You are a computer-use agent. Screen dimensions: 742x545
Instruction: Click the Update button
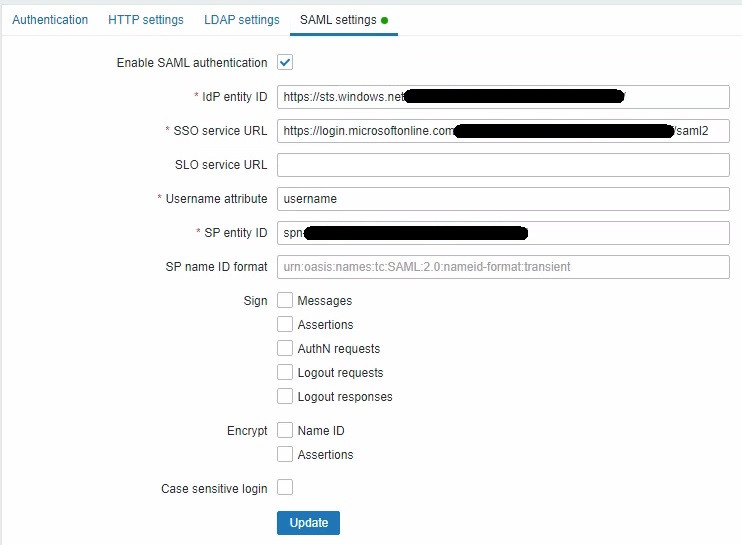pos(308,523)
